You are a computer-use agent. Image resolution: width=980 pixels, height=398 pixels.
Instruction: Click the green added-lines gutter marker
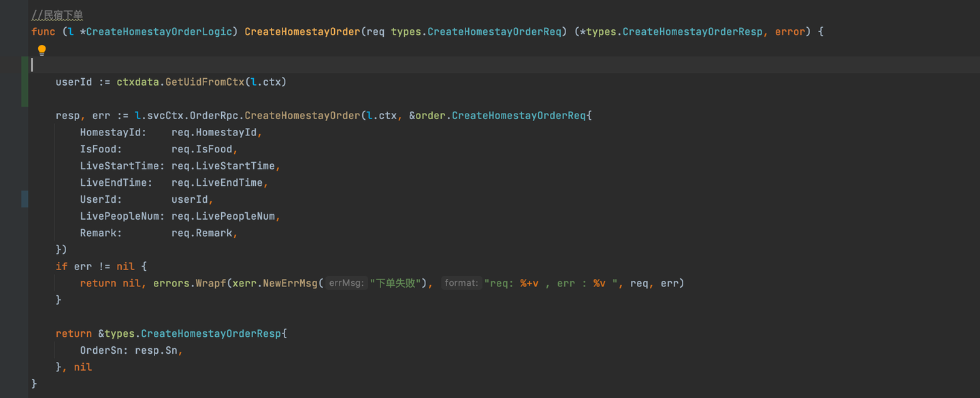(24, 82)
